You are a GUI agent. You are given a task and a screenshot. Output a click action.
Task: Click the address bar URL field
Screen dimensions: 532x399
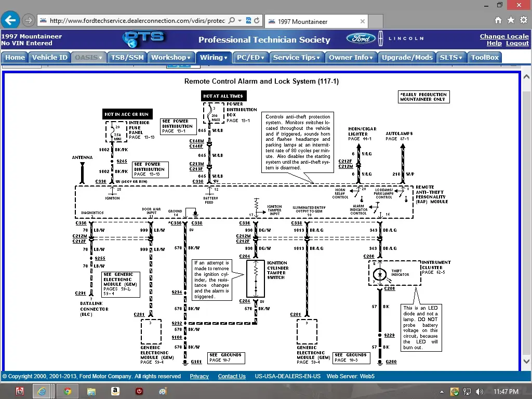click(137, 21)
